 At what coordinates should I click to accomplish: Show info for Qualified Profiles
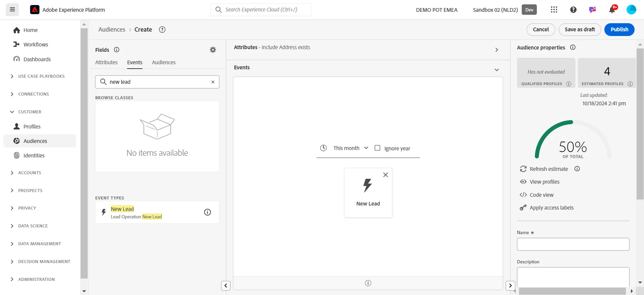pos(569,84)
